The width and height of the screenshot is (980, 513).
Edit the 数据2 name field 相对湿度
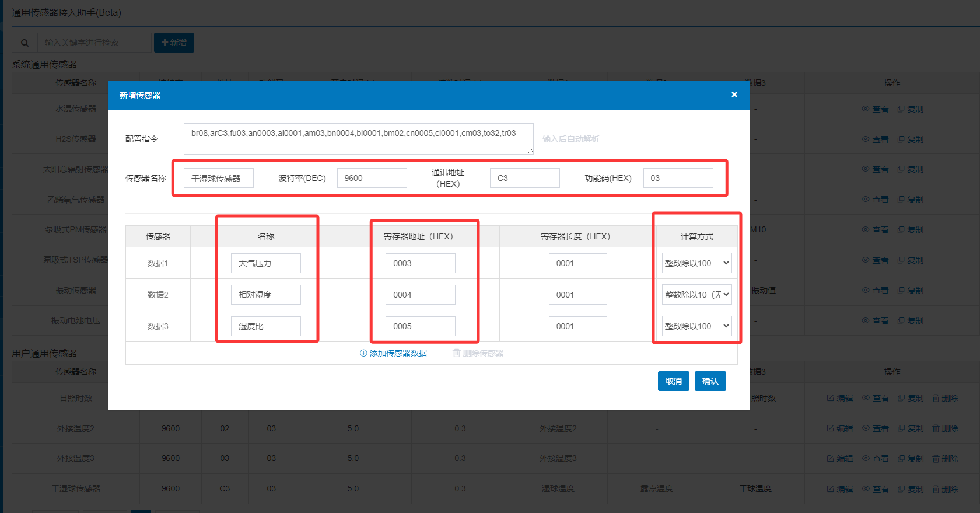266,295
